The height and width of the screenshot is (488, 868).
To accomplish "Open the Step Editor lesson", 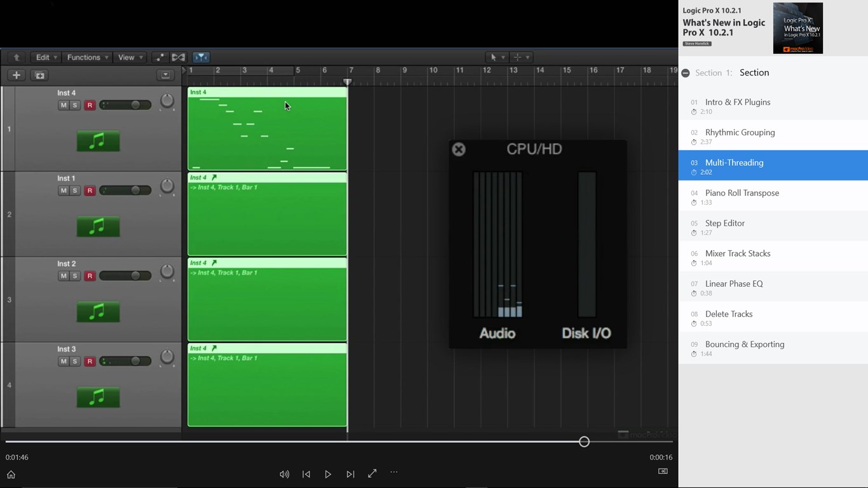I will pyautogui.click(x=773, y=226).
